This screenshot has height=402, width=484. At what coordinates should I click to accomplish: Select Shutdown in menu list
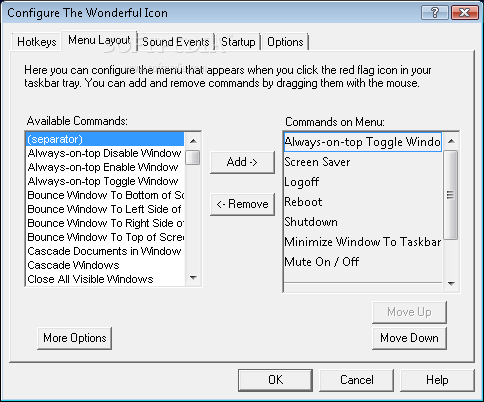[363, 222]
